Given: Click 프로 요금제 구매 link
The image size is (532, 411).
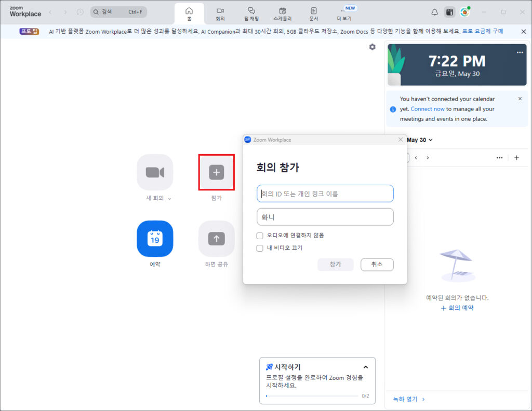Looking at the screenshot, I should [483, 31].
